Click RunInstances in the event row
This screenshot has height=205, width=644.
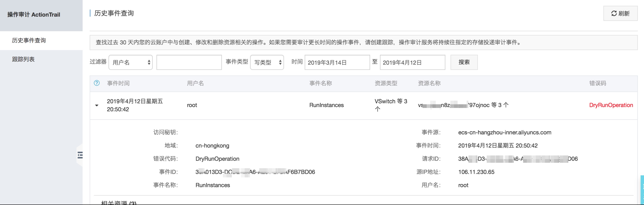327,105
